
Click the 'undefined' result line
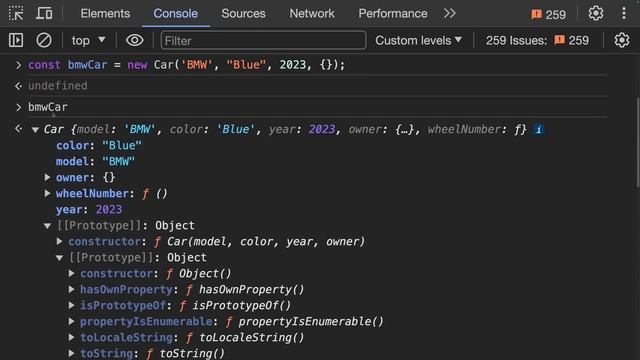click(58, 86)
